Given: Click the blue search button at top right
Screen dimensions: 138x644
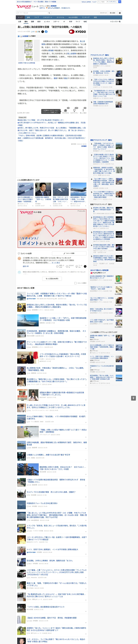Looking at the screenshot, I should [x=120, y=2].
